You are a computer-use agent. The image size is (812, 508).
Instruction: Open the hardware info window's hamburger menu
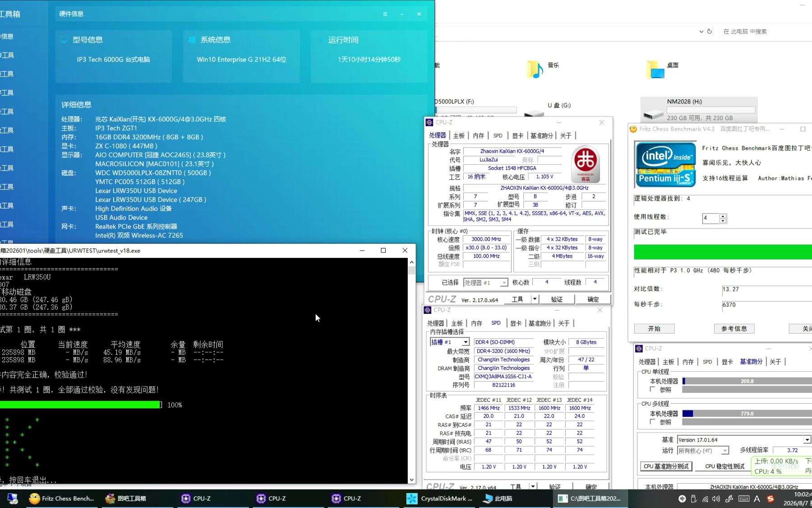pyautogui.click(x=385, y=14)
